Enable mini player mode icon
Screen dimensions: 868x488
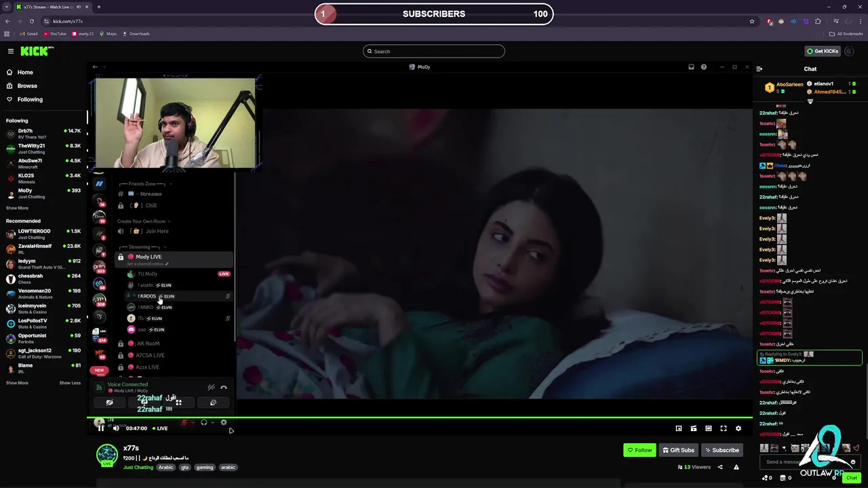point(679,428)
